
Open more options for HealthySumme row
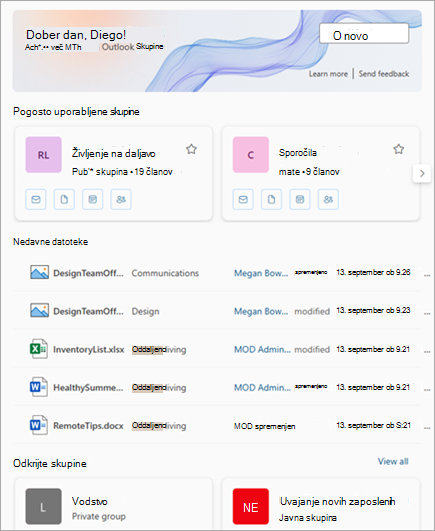pyautogui.click(x=427, y=390)
